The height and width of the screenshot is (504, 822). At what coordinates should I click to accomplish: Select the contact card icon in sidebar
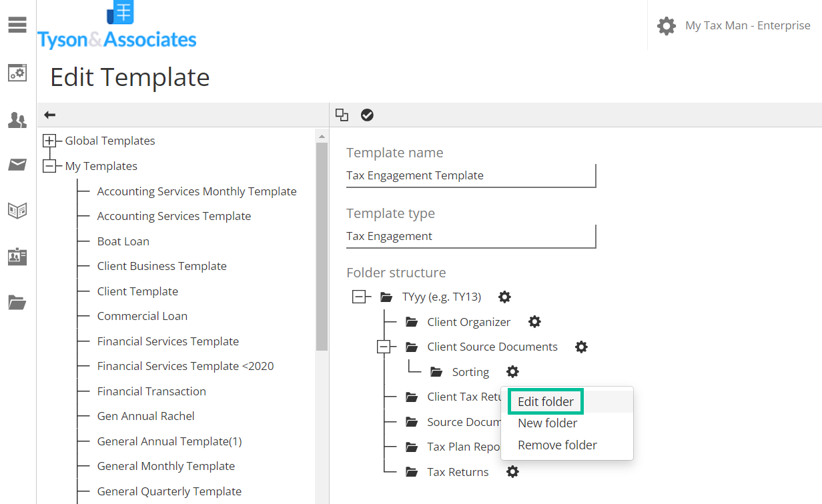point(17,257)
